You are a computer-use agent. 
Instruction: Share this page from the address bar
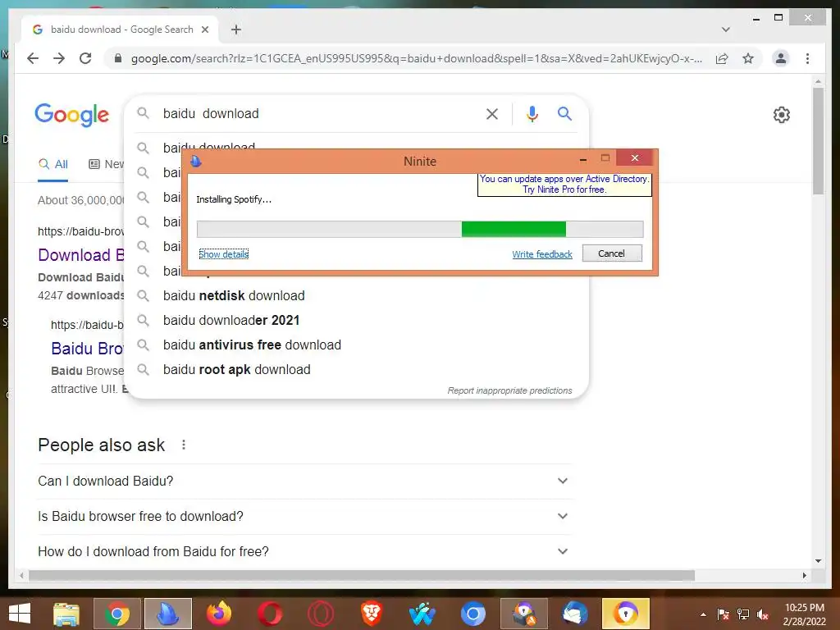click(x=722, y=58)
